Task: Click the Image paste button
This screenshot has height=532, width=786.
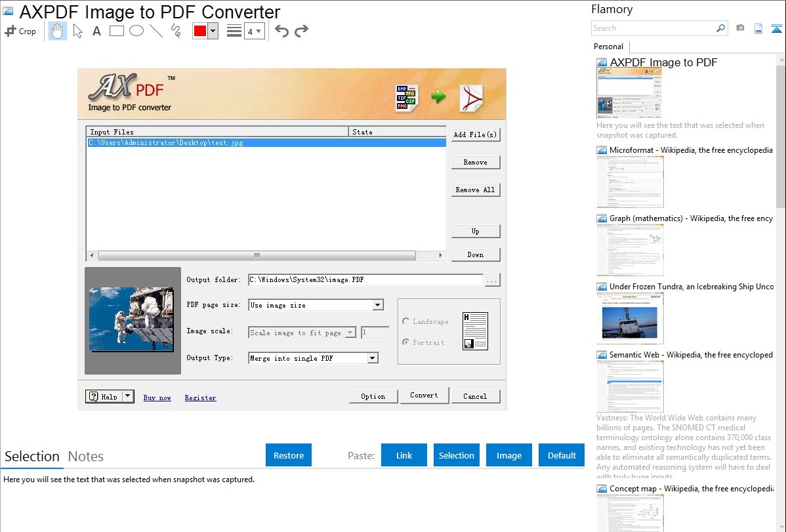Action: pyautogui.click(x=508, y=455)
